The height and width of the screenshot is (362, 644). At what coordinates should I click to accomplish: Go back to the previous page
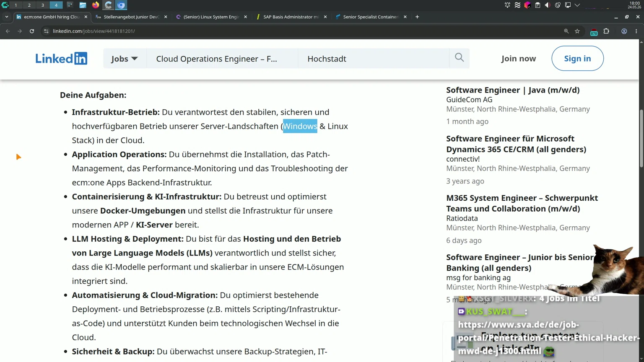pos(8,31)
